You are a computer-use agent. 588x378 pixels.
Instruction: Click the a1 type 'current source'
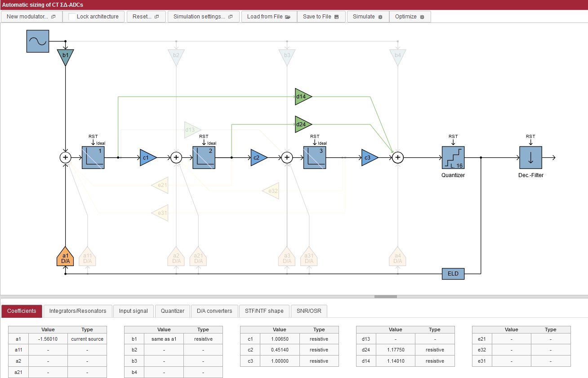pyautogui.click(x=87, y=339)
